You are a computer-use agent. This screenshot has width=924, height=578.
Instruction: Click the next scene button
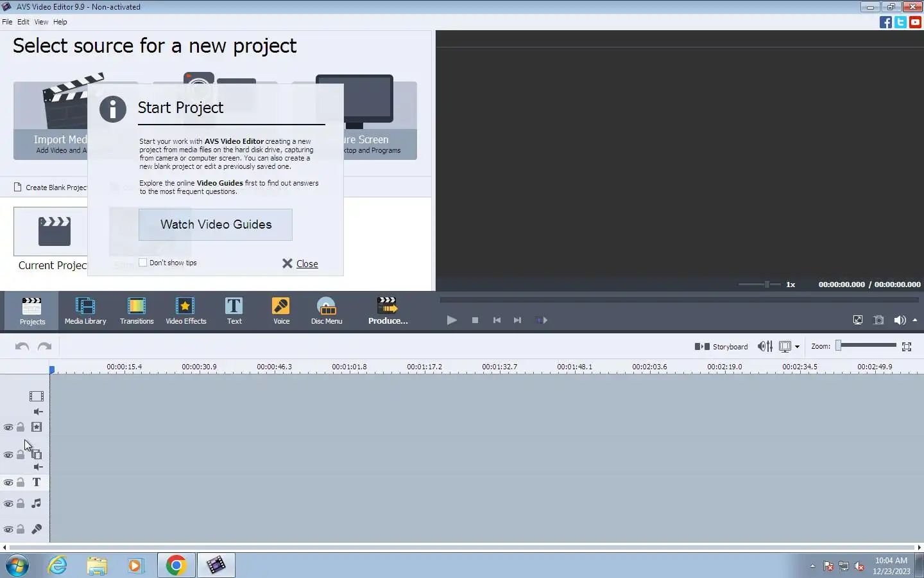542,320
